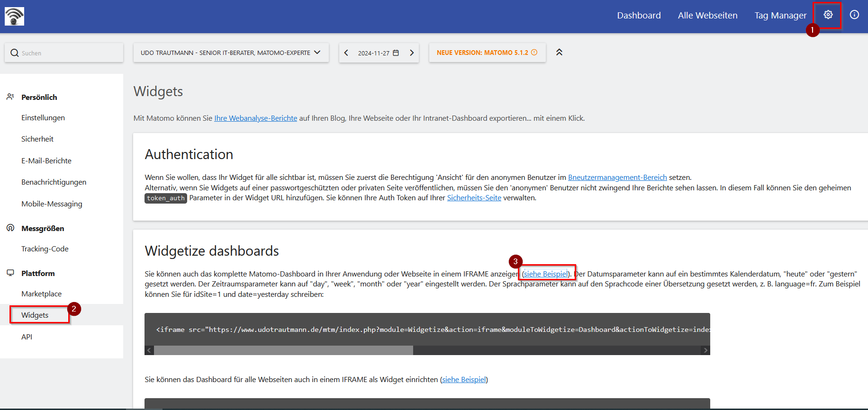Click the Persönlich section heading
The width and height of the screenshot is (868, 410).
pos(39,97)
